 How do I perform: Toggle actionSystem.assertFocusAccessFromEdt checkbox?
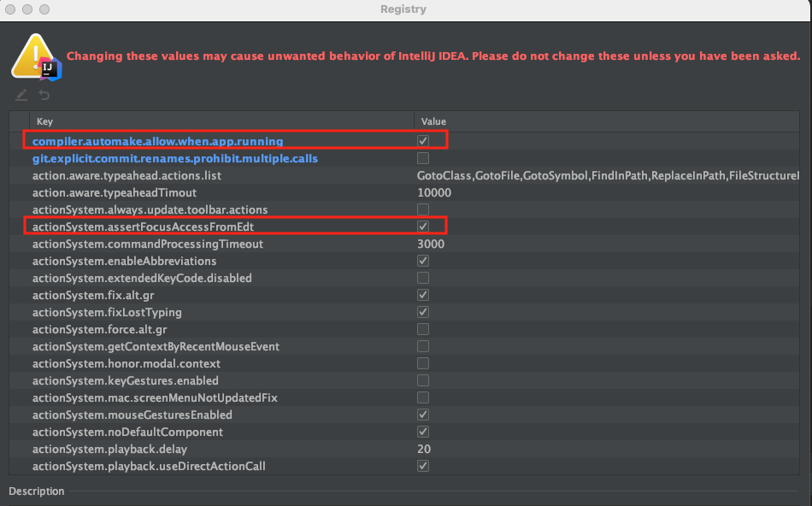click(423, 227)
